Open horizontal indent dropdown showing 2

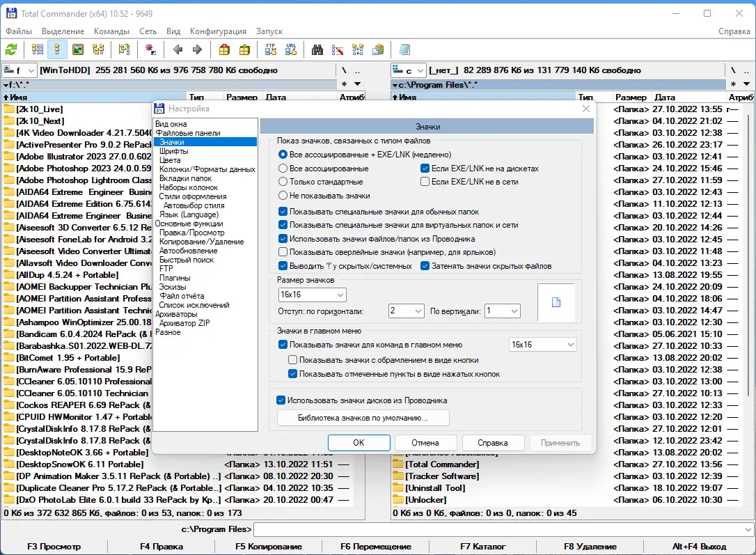point(407,311)
